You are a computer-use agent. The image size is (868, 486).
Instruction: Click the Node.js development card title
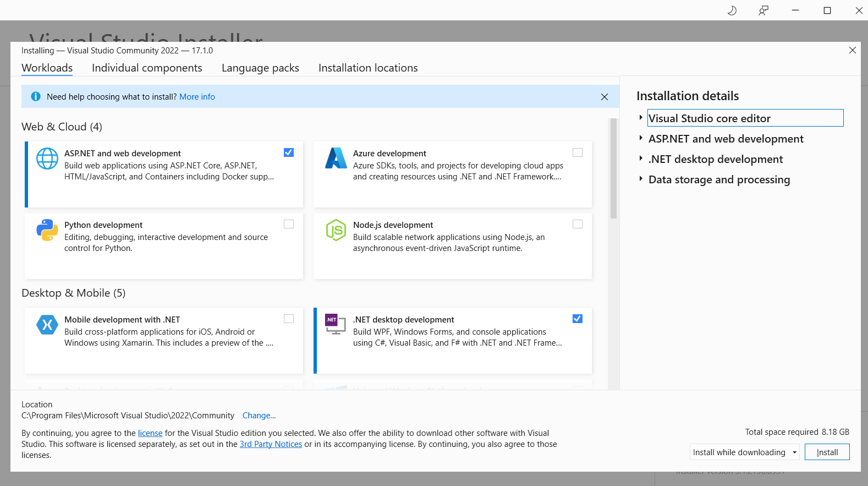(x=393, y=225)
